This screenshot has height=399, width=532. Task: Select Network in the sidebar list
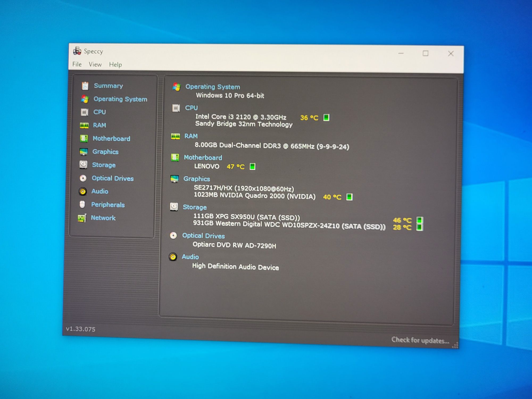(x=103, y=218)
